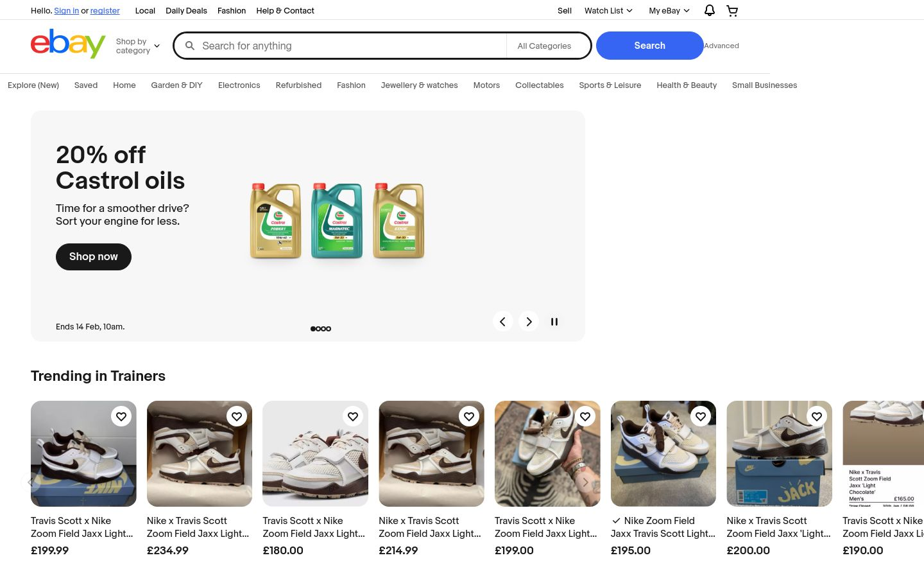Watch the £200.00 trainers via heart icon
The image size is (924, 578).
(817, 417)
